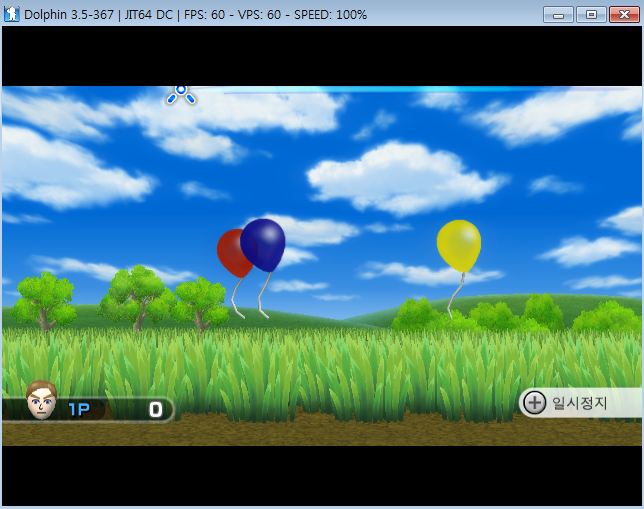The image size is (644, 509).
Task: Select the 1P player label
Action: pos(79,410)
